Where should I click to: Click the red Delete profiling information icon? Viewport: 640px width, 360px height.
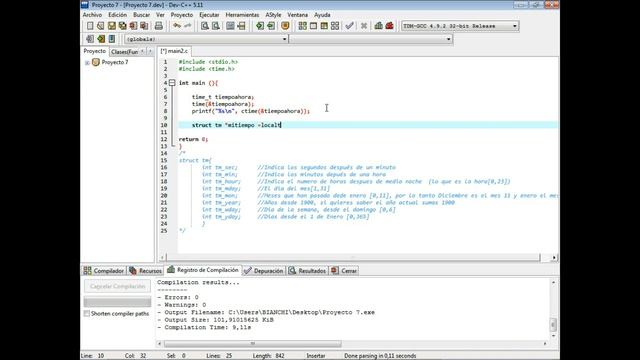point(389,26)
